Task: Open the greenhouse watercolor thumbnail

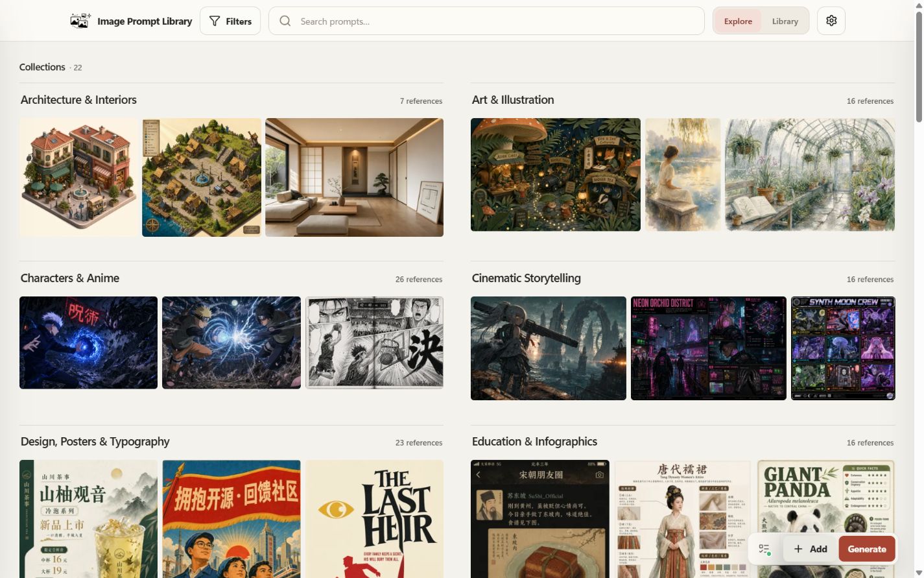Action: click(810, 175)
